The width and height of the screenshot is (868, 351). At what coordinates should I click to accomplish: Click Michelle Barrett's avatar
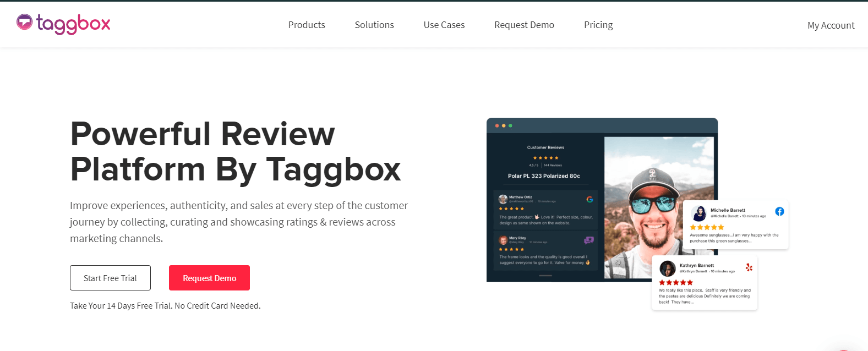coord(699,213)
